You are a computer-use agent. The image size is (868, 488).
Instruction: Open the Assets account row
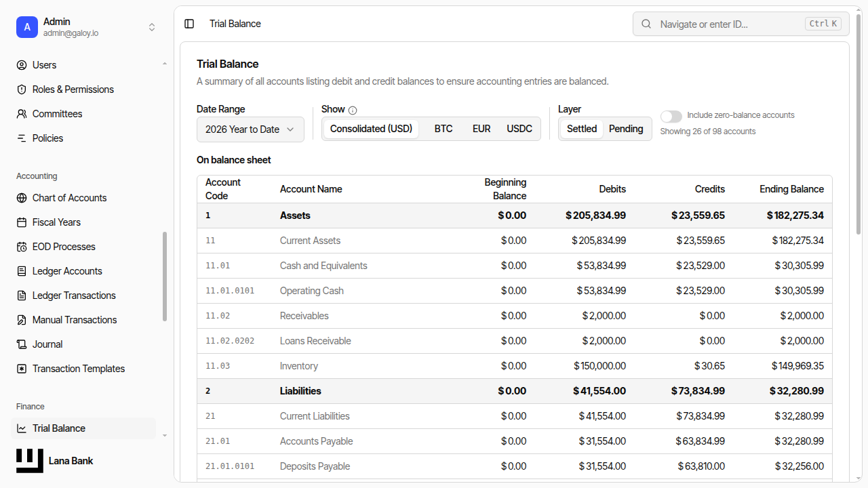coord(515,216)
